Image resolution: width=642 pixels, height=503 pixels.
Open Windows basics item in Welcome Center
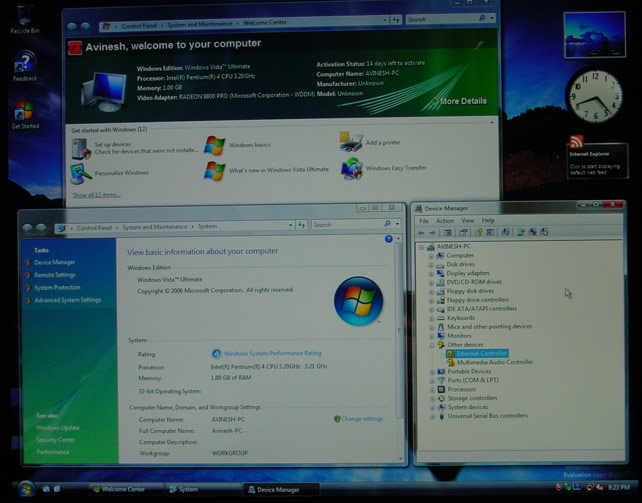pyautogui.click(x=249, y=145)
